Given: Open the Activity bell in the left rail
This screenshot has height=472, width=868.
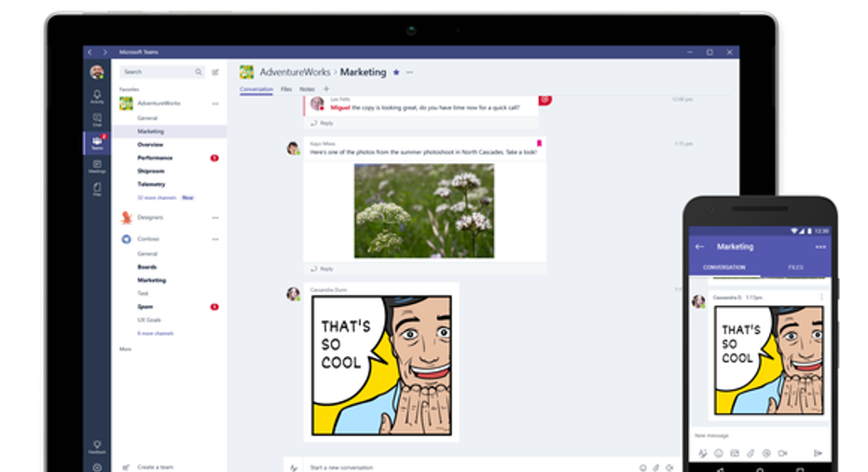Looking at the screenshot, I should [97, 96].
